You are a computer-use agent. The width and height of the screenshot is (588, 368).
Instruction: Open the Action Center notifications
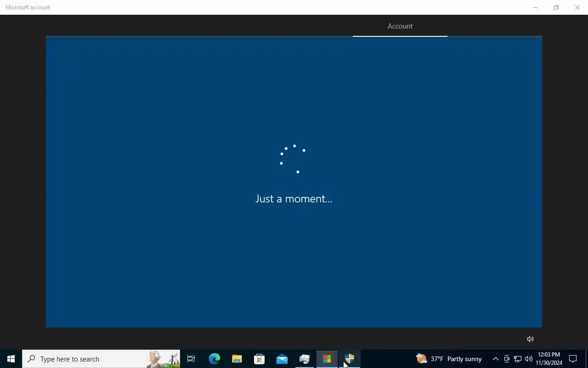(573, 359)
